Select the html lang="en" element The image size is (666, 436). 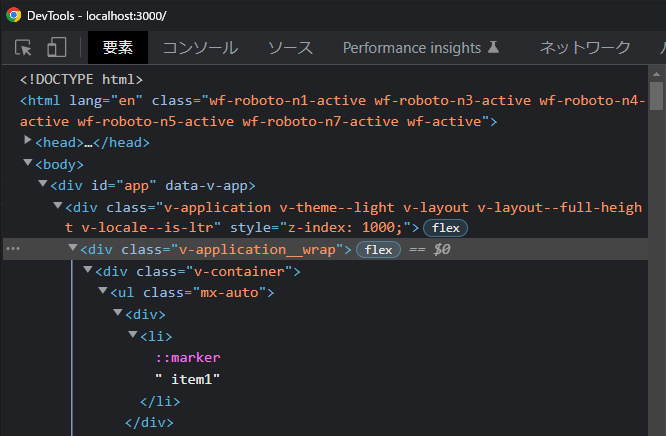tap(333, 111)
